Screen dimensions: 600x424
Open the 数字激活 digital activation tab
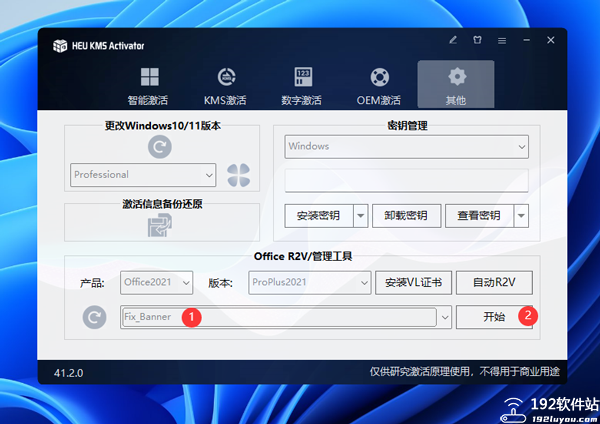[x=302, y=86]
